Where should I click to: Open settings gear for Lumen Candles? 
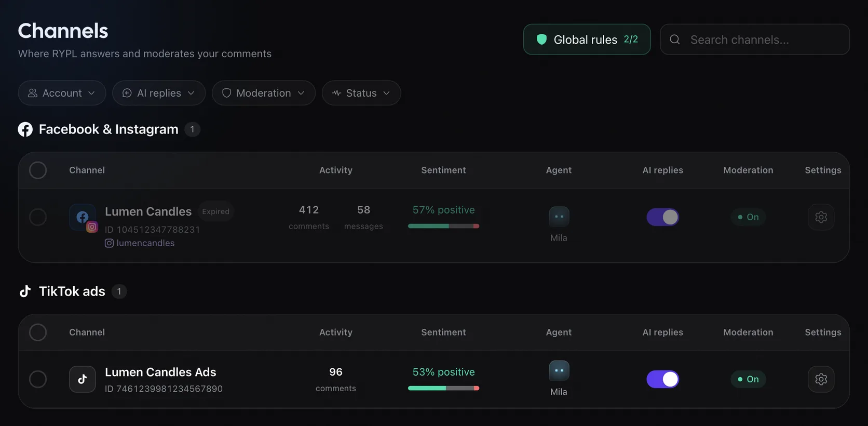[x=821, y=217]
